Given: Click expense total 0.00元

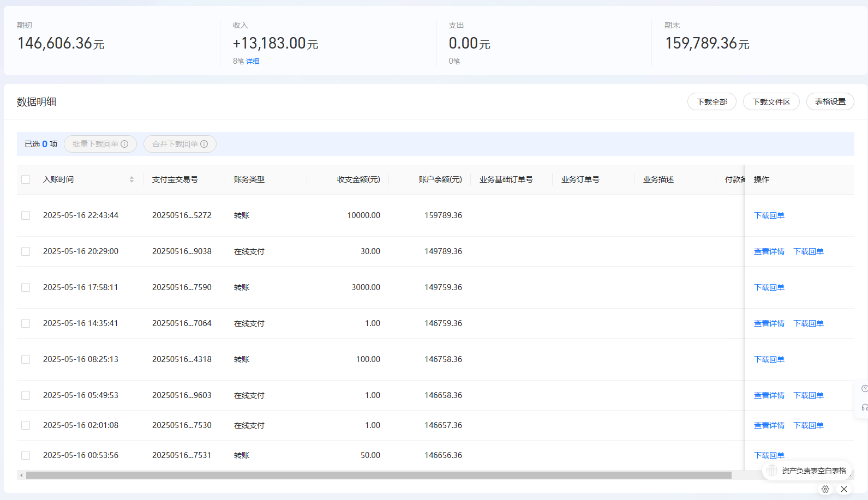Looking at the screenshot, I should click(469, 43).
